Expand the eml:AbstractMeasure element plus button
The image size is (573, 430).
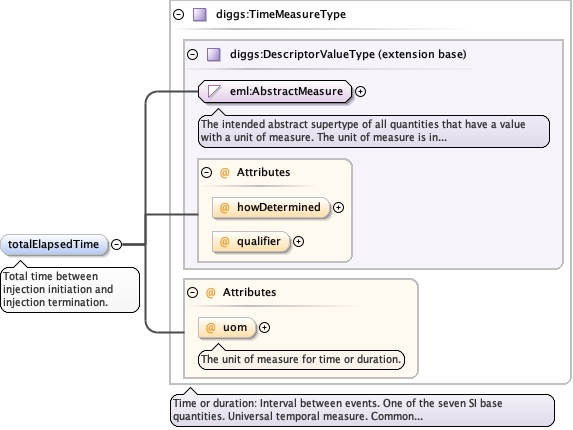(361, 91)
